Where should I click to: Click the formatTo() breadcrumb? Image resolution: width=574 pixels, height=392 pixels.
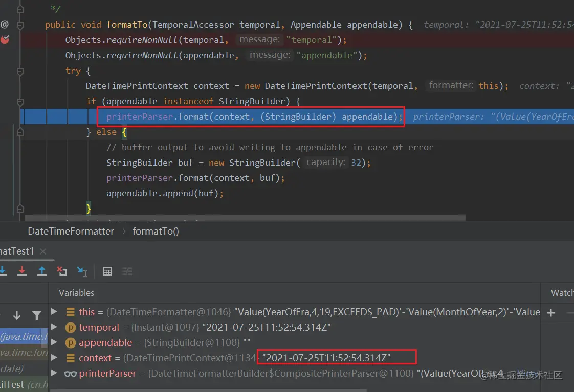coord(156,231)
